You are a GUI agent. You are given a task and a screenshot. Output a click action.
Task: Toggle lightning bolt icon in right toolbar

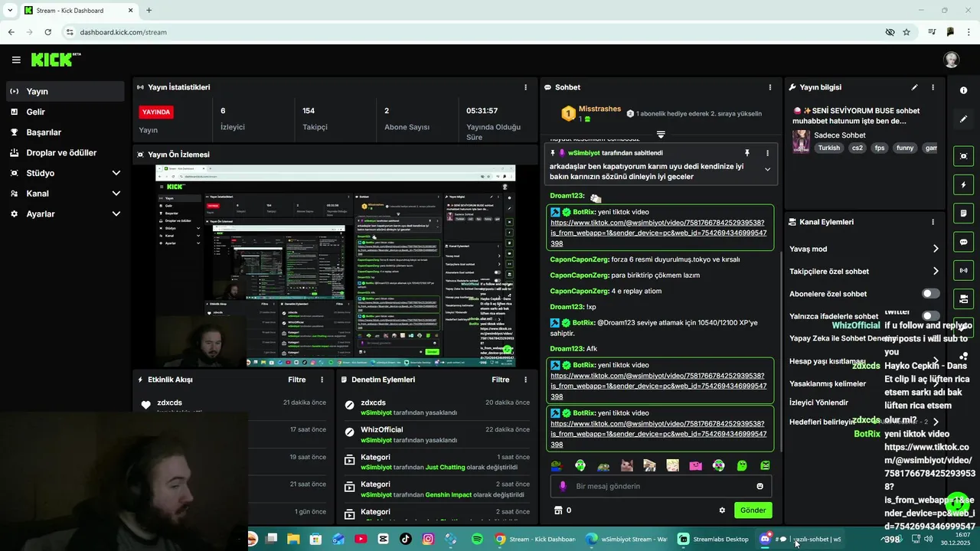(963, 184)
